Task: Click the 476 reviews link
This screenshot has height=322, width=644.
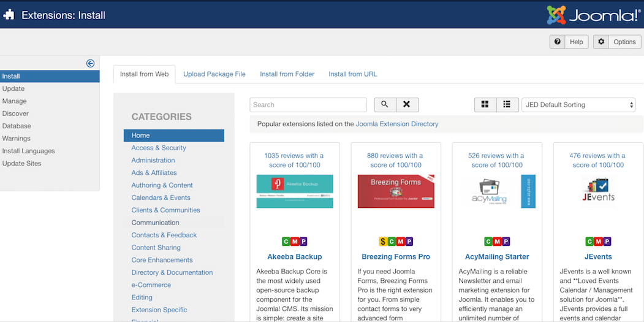Action: tap(598, 160)
